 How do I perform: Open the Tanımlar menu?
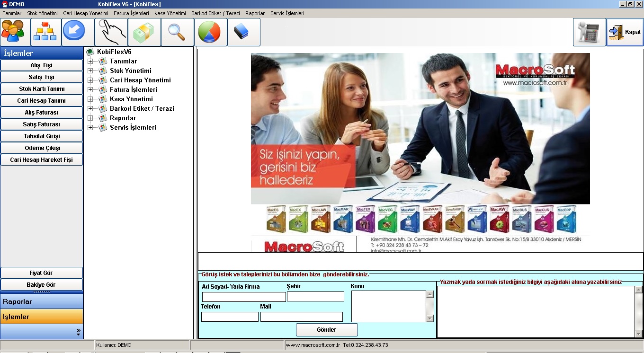pos(12,13)
